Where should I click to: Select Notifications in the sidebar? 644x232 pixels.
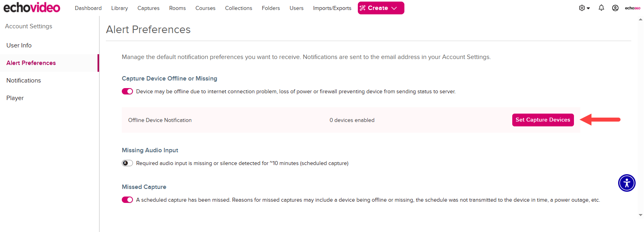[x=23, y=81]
